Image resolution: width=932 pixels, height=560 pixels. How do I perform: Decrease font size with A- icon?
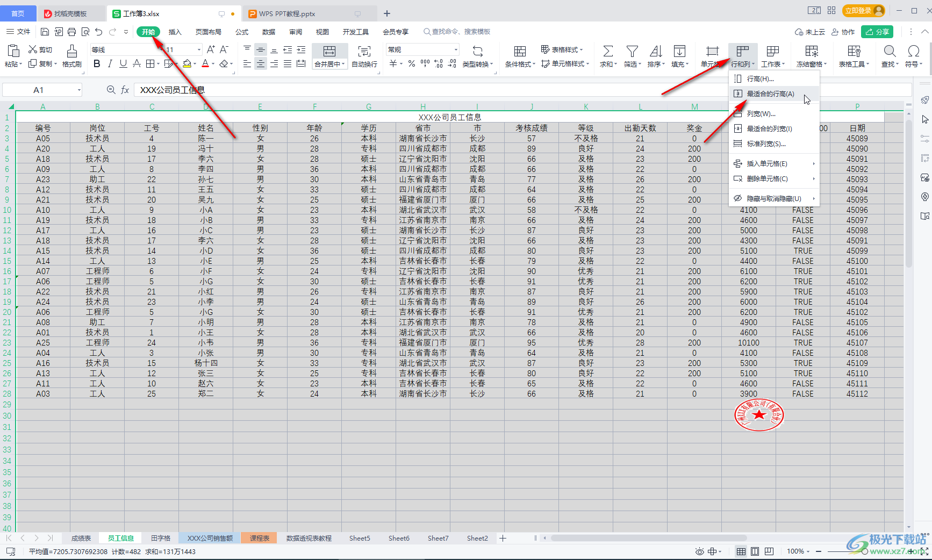[224, 49]
